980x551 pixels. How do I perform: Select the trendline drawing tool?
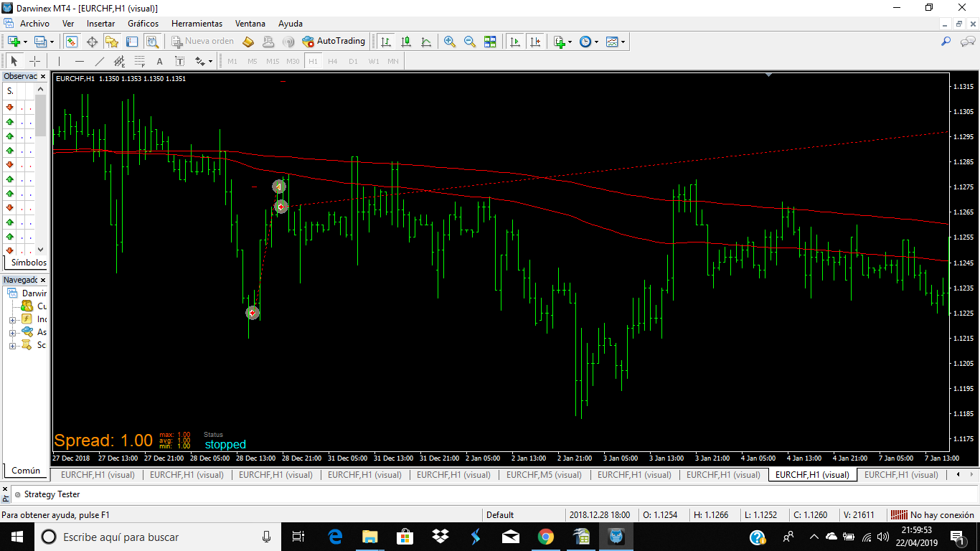point(99,61)
